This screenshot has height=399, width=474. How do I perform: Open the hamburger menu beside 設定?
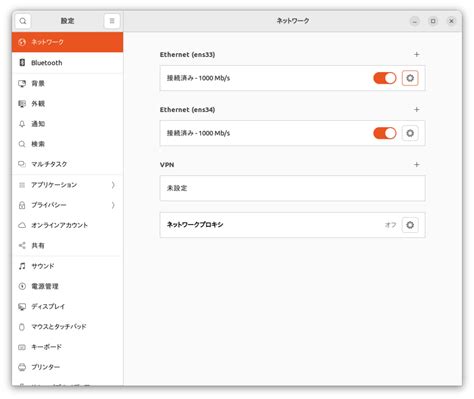[x=112, y=21]
